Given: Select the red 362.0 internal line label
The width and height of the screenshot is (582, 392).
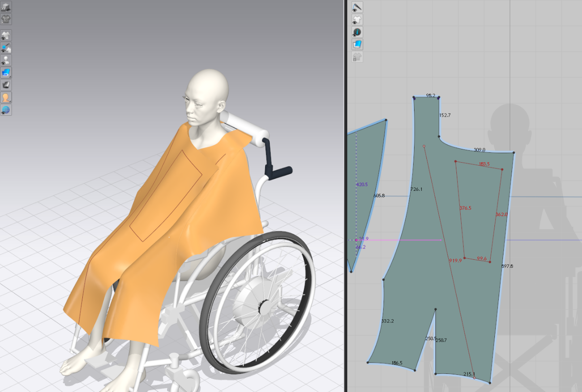Looking at the screenshot, I should click(x=501, y=215).
